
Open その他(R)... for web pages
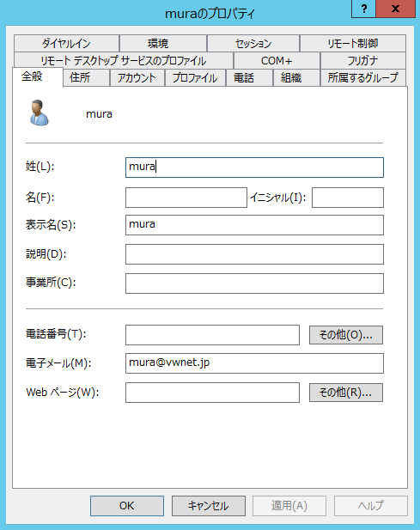coord(346,393)
